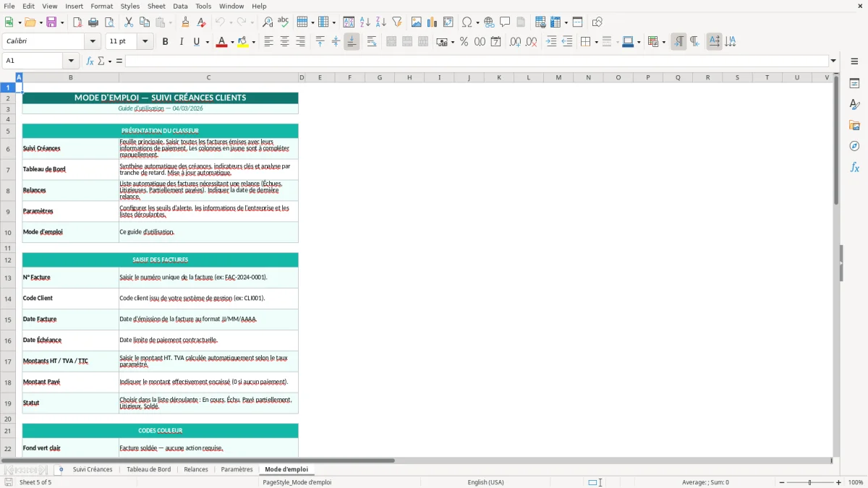Enable left-to-right text direction
The image size is (868, 488).
(x=678, y=42)
